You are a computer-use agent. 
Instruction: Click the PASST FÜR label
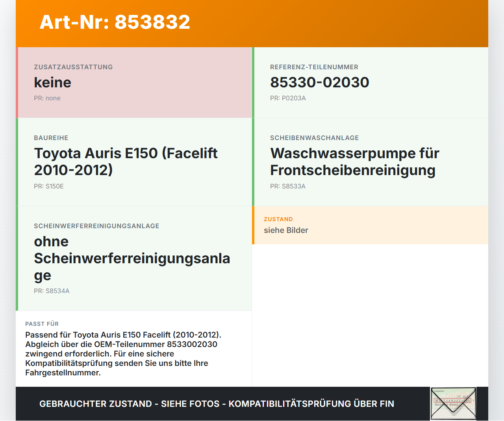click(42, 324)
